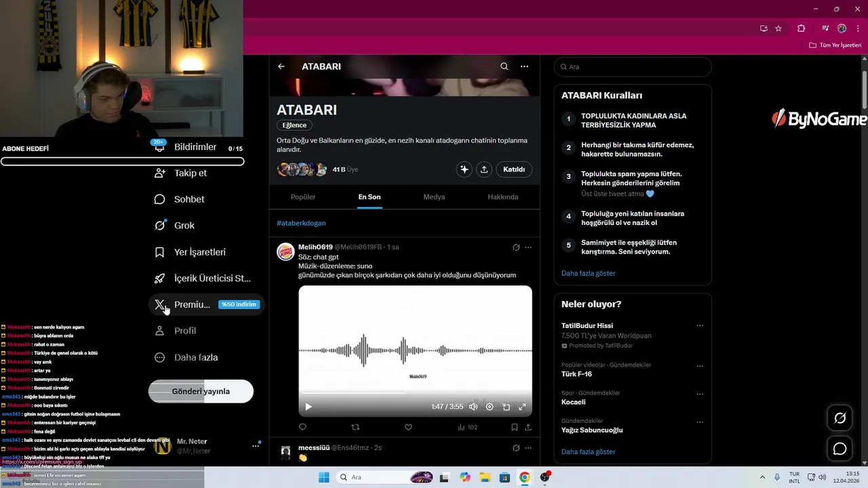Open the #ataberkdogan hashtag link

click(x=301, y=223)
